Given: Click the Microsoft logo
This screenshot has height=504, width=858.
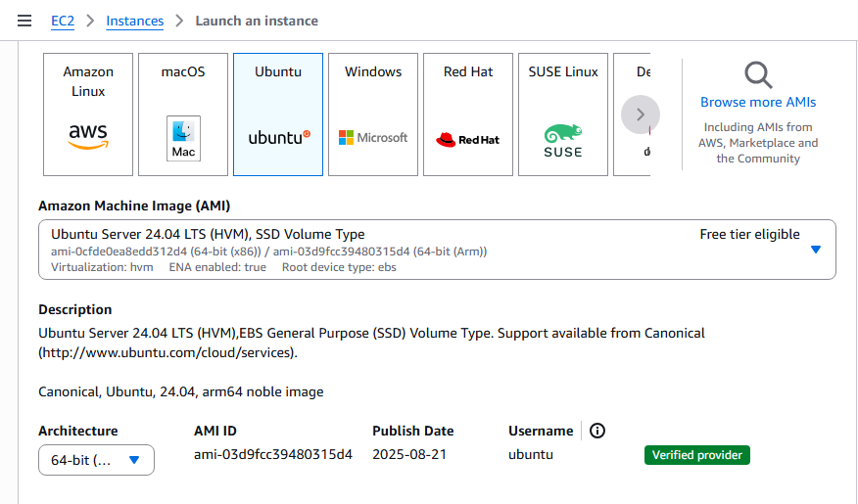Looking at the screenshot, I should 373,138.
